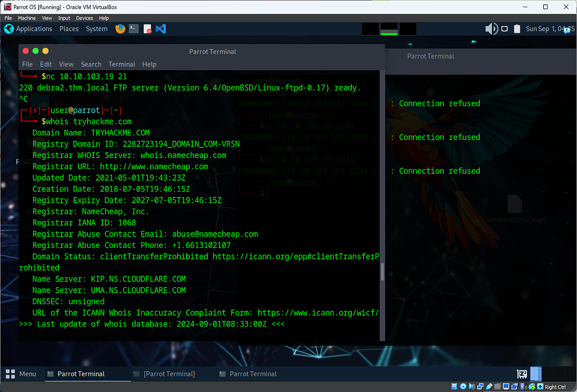The image size is (577, 392).
Task: Open the Menu button in bottom taskbar
Action: click(x=21, y=374)
